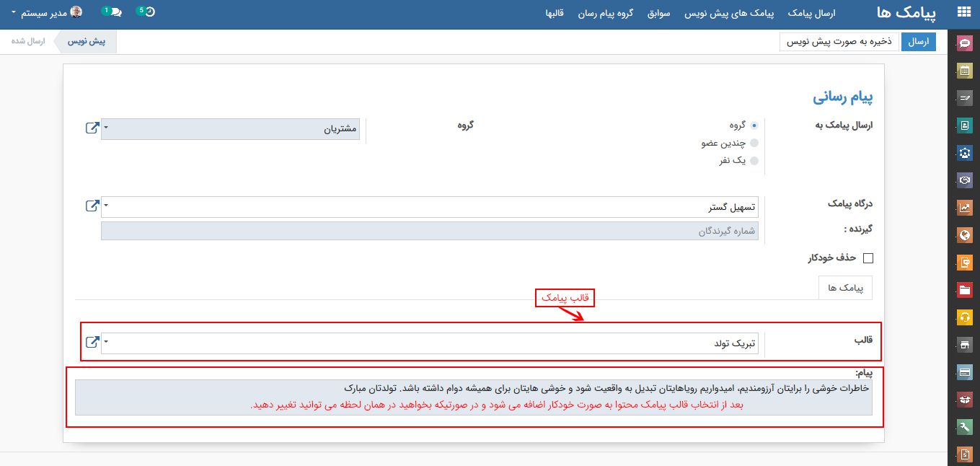980x466 pixels.
Task: Click the درگاه پیامک label
Action: [x=851, y=204]
